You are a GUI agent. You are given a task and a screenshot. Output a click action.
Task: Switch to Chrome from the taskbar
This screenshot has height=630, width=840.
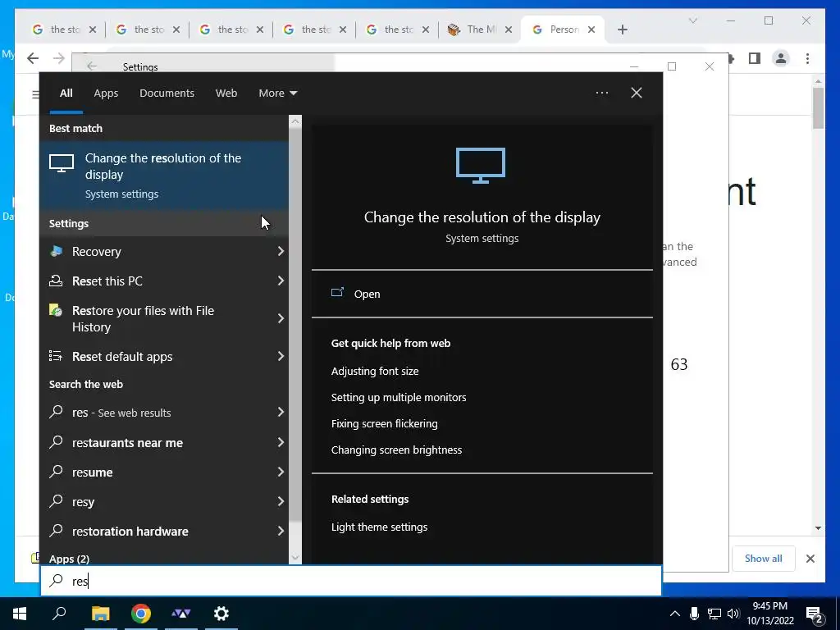coord(141,614)
